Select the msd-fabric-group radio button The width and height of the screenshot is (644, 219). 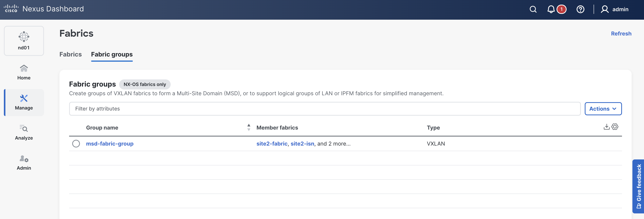pos(76,144)
